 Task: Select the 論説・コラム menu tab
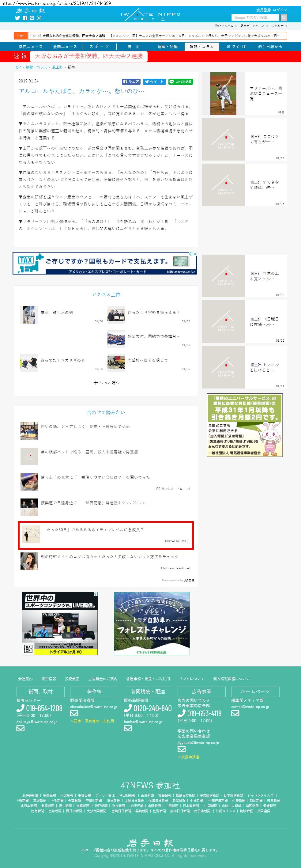coord(202,47)
